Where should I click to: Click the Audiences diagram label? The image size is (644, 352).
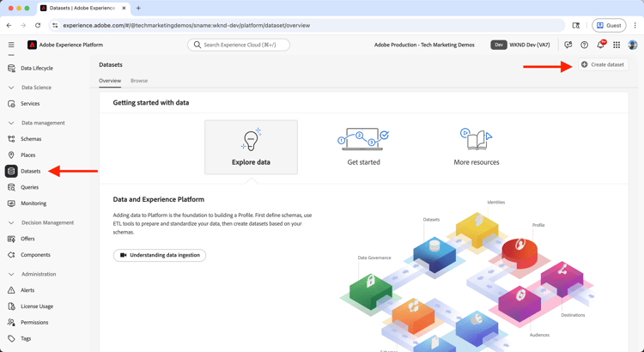click(539, 335)
